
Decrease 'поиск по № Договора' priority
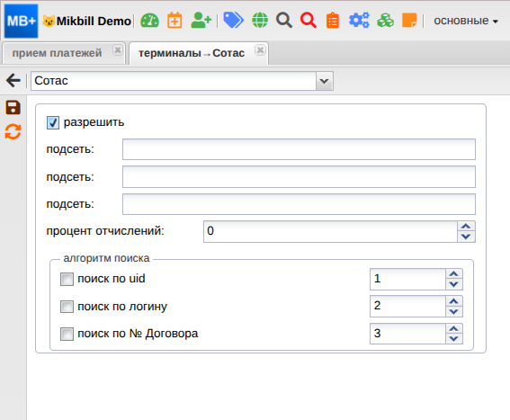tap(453, 339)
